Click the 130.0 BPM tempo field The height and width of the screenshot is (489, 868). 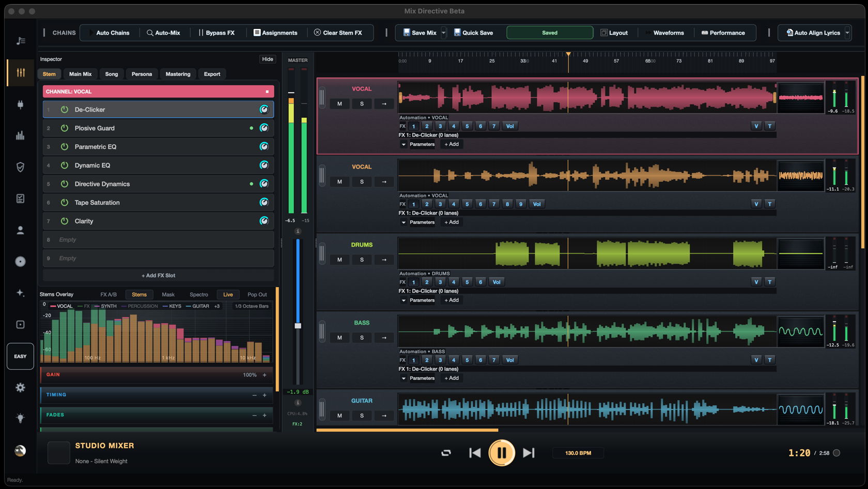(578, 453)
